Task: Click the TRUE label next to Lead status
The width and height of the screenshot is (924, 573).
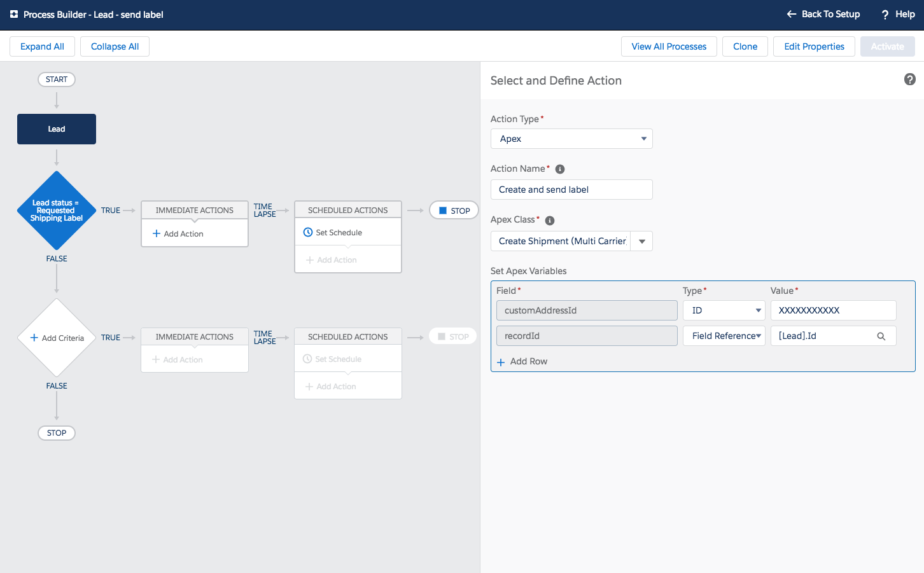Action: click(x=111, y=211)
